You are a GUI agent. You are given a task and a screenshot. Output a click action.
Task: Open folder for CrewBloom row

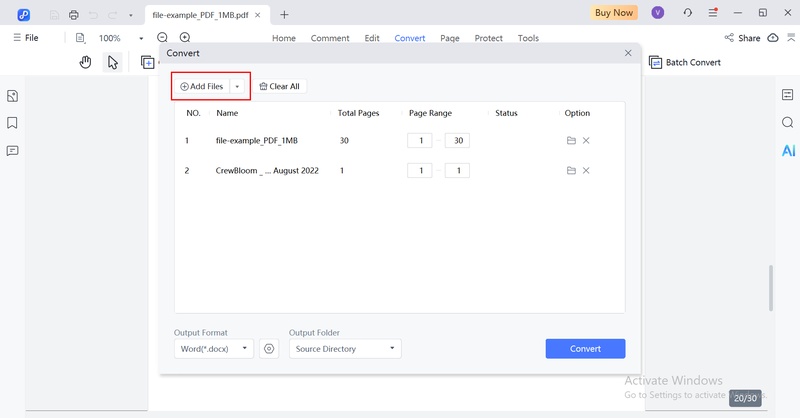571,170
